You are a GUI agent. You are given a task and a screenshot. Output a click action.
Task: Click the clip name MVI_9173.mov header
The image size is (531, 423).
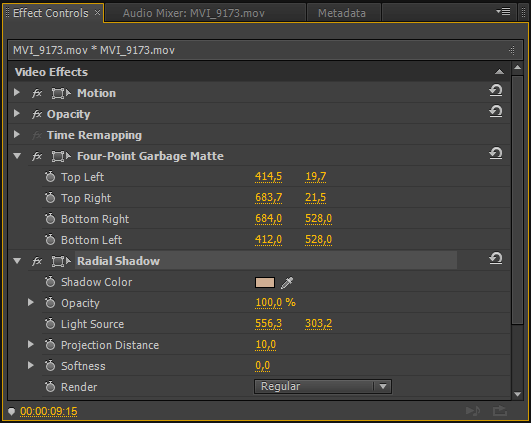(x=94, y=50)
